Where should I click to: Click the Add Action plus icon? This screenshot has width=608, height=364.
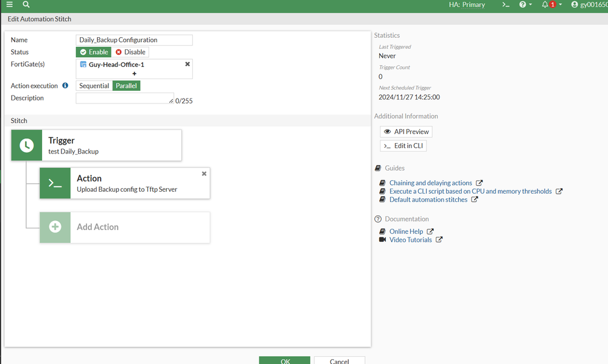[x=55, y=227]
